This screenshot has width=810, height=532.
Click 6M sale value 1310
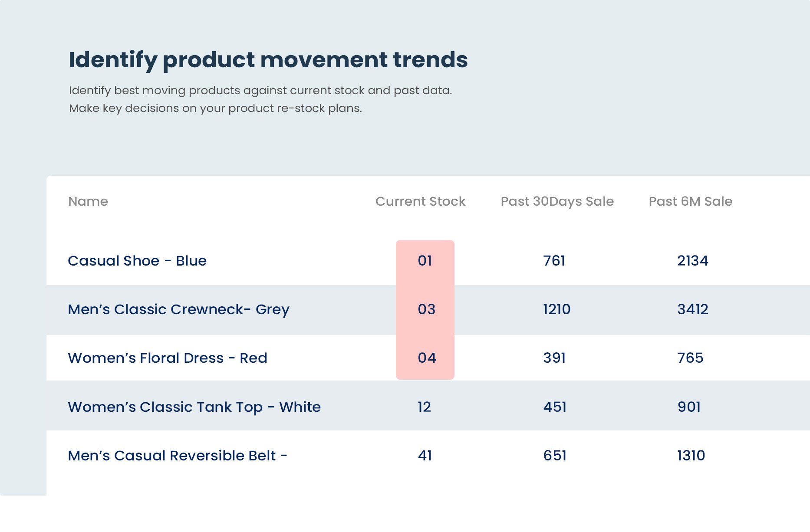tap(691, 456)
